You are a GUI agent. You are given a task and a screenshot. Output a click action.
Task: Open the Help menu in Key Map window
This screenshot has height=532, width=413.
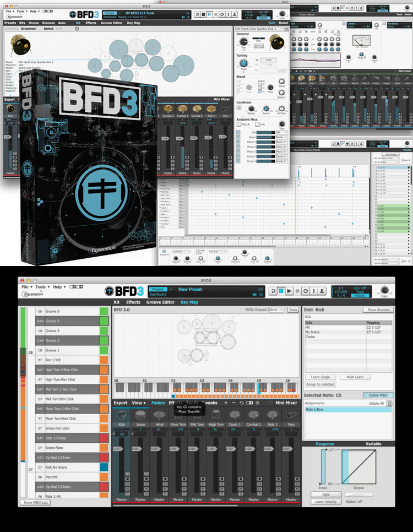[x=59, y=287]
